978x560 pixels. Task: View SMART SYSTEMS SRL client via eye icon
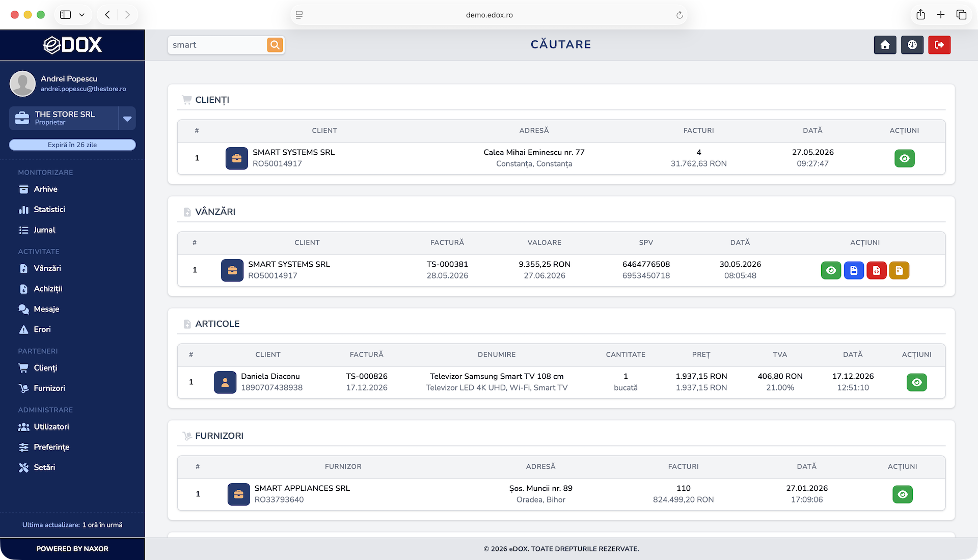click(904, 158)
